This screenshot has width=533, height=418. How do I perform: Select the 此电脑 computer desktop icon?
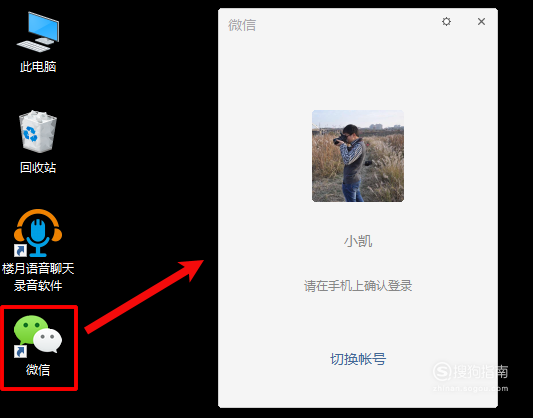pos(38,32)
